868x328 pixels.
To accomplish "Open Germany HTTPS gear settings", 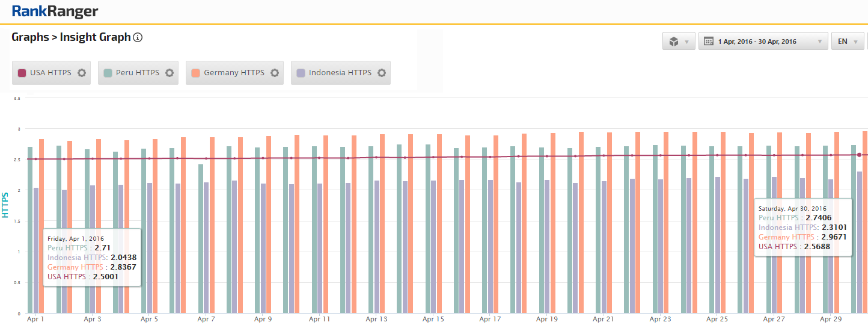I will click(x=275, y=73).
